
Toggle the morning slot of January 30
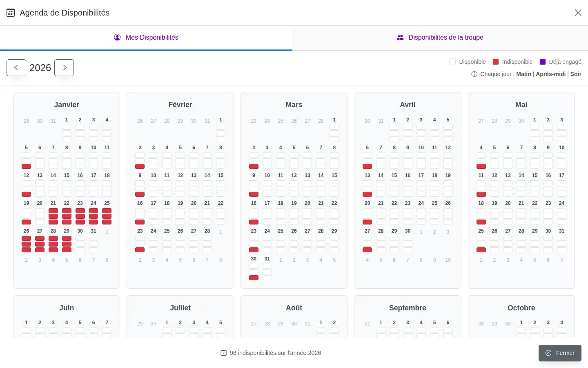pos(80,238)
